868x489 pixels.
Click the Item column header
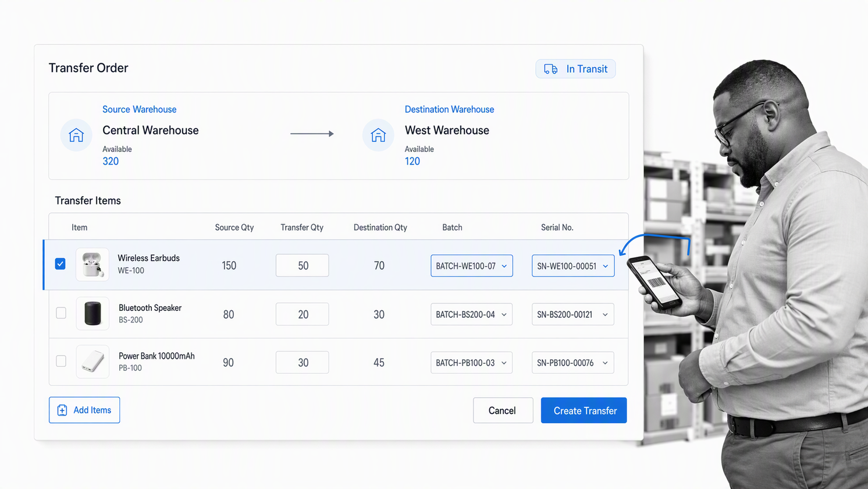click(x=80, y=228)
